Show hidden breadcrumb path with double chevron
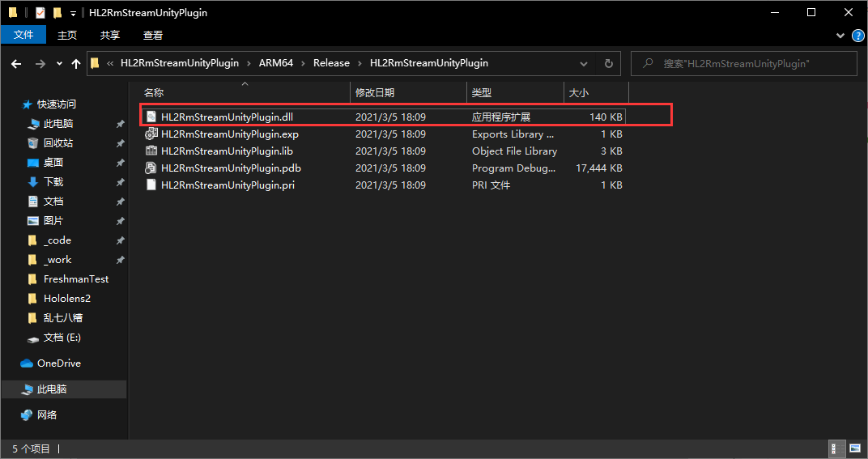This screenshot has height=459, width=868. click(110, 63)
